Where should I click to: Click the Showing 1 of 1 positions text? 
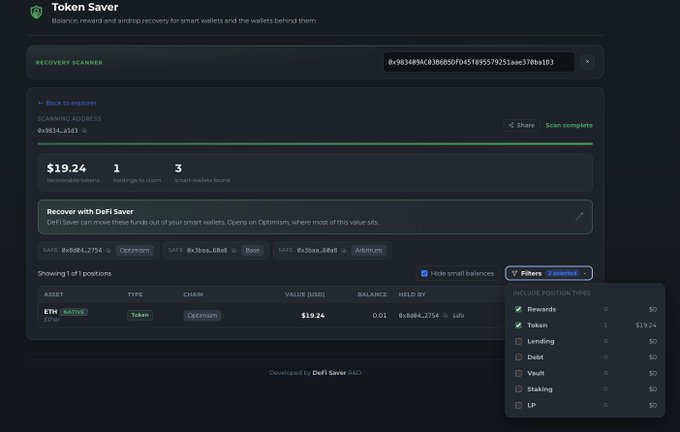[x=75, y=274]
